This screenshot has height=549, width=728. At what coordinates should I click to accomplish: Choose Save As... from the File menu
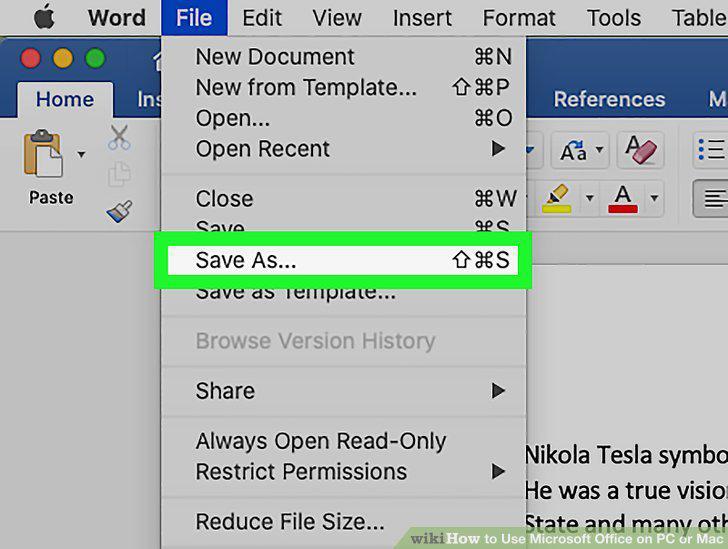pyautogui.click(x=343, y=260)
